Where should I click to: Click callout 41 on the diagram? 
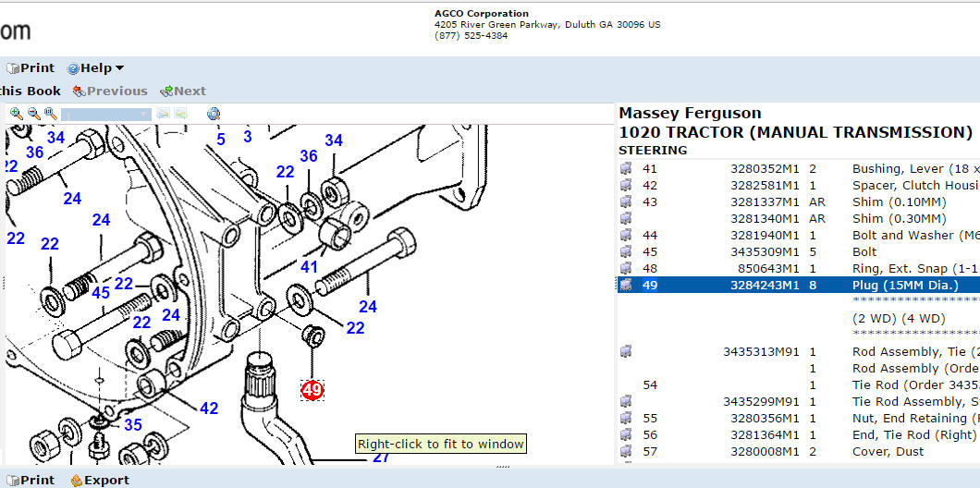309,267
